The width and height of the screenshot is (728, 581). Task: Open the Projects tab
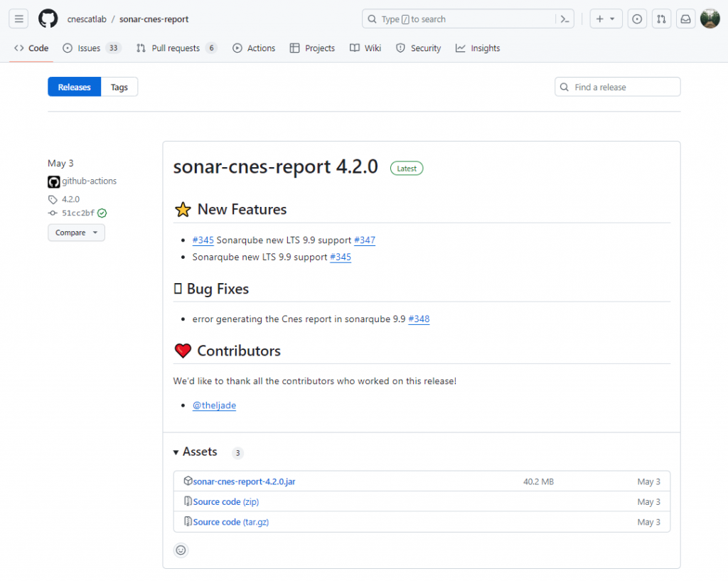[x=312, y=48]
